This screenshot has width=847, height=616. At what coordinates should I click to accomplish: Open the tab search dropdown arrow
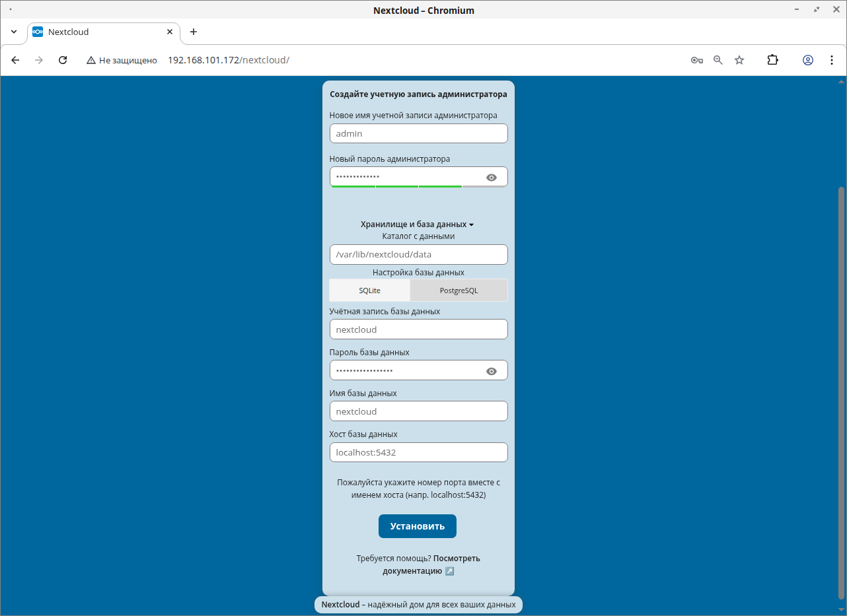[14, 32]
